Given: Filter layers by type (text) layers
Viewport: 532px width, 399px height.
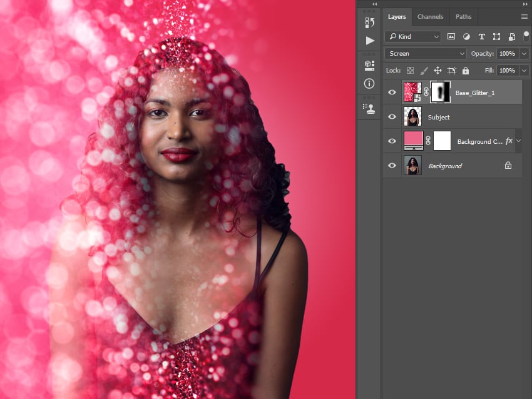Looking at the screenshot, I should pyautogui.click(x=481, y=37).
